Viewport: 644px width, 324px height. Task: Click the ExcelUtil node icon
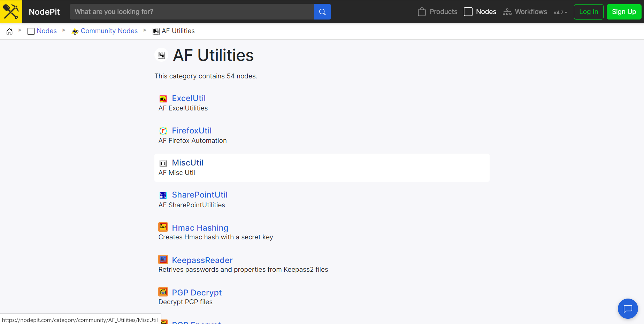[x=163, y=99]
